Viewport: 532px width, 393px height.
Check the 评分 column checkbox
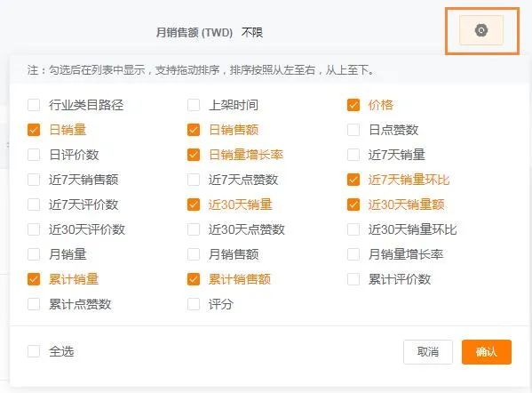(x=194, y=304)
